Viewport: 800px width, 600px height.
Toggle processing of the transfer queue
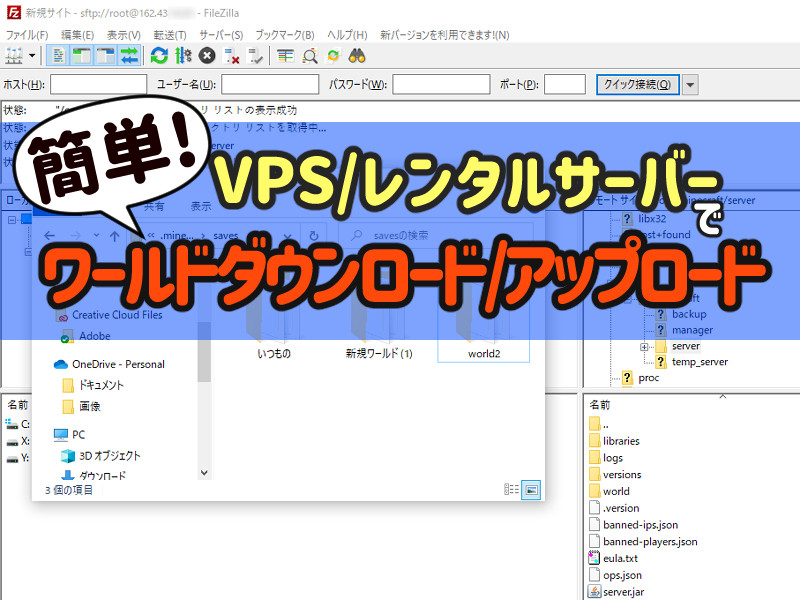coord(183,56)
